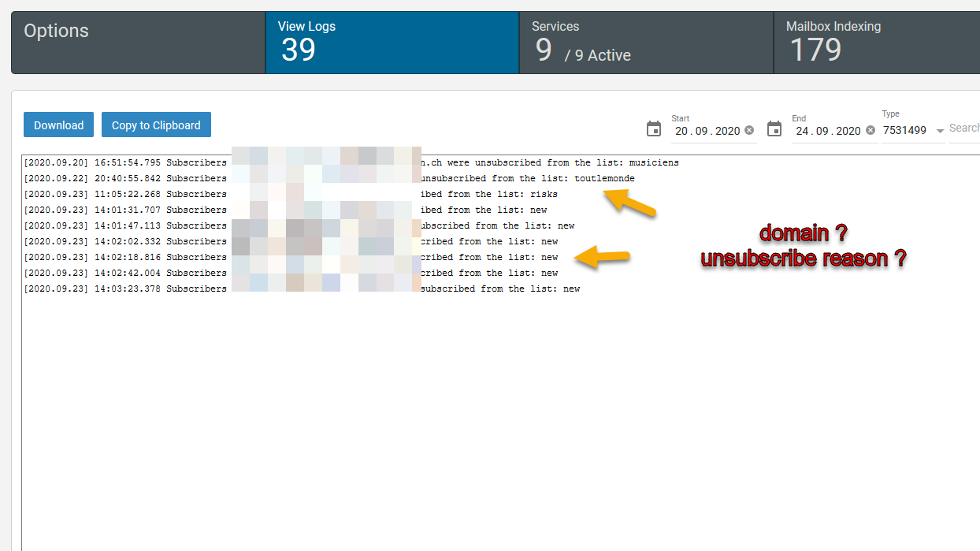Clear the End date with X icon
Screen dimensions: 980x551
click(x=870, y=130)
